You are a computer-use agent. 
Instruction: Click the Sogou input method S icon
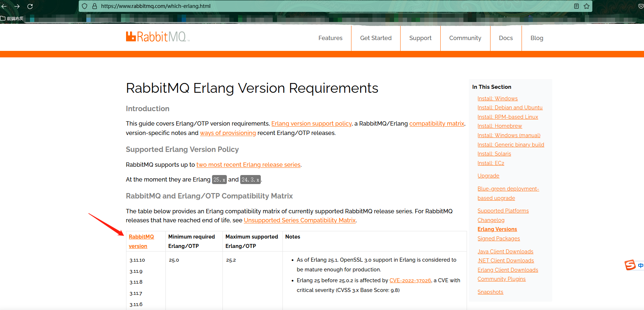630,265
